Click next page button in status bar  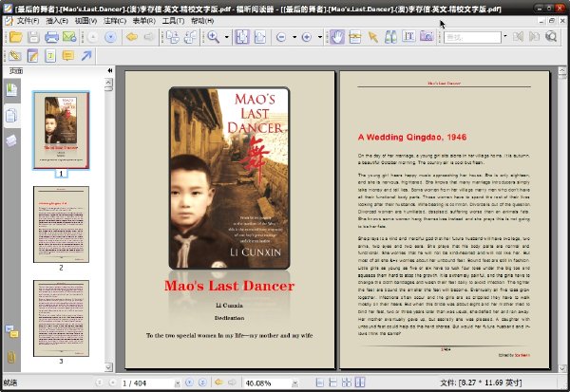pyautogui.click(x=189, y=383)
